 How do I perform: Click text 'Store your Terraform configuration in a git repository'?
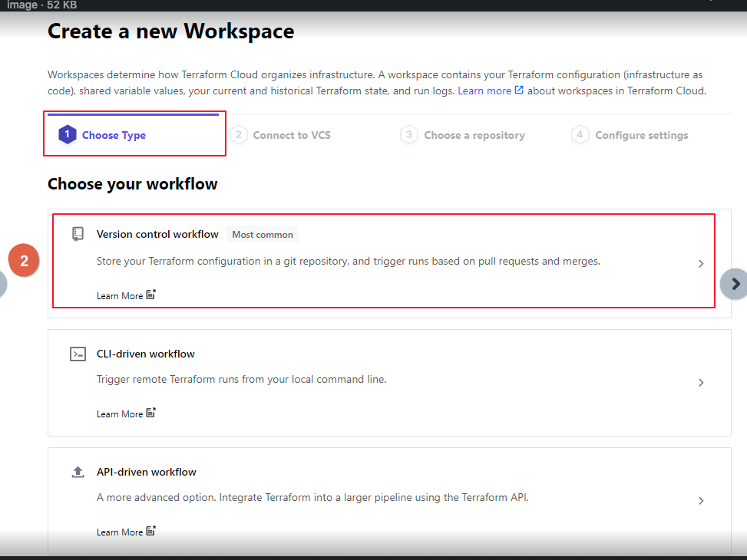click(x=223, y=261)
